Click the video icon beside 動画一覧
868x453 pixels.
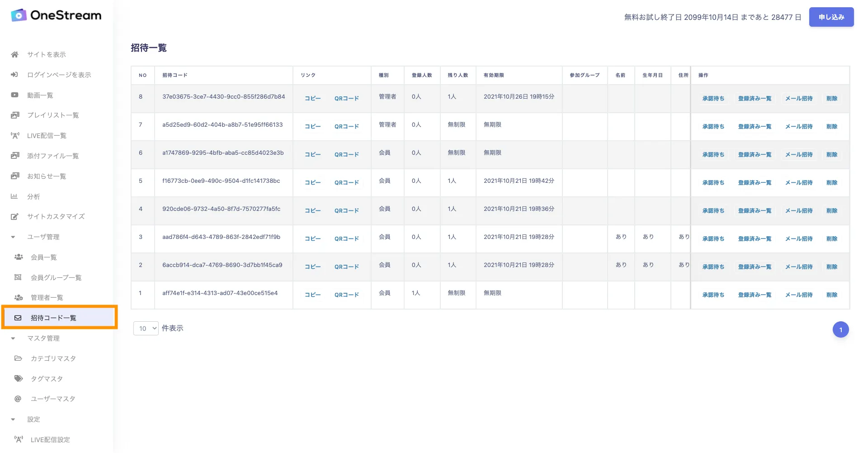[x=15, y=95]
